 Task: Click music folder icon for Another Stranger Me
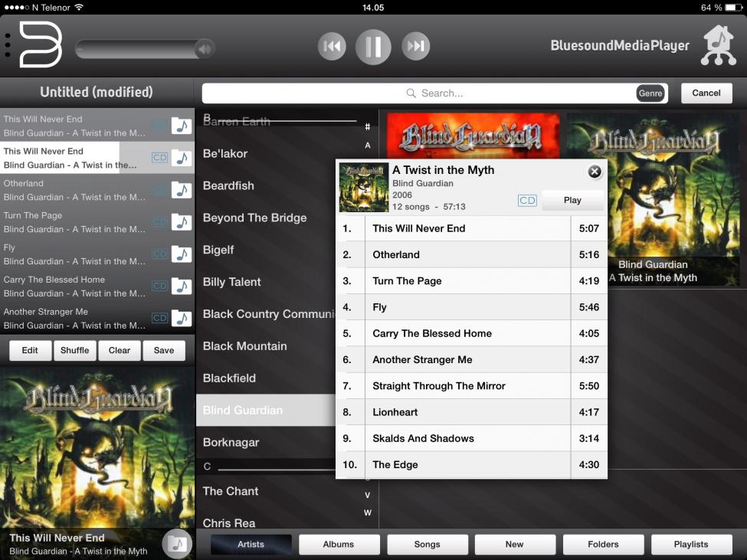tap(182, 318)
